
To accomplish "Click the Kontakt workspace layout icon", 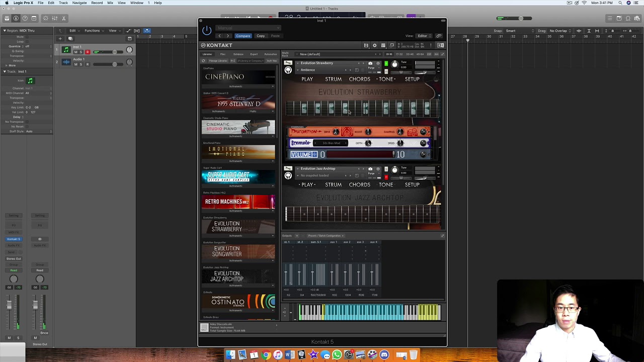I will click(383, 45).
